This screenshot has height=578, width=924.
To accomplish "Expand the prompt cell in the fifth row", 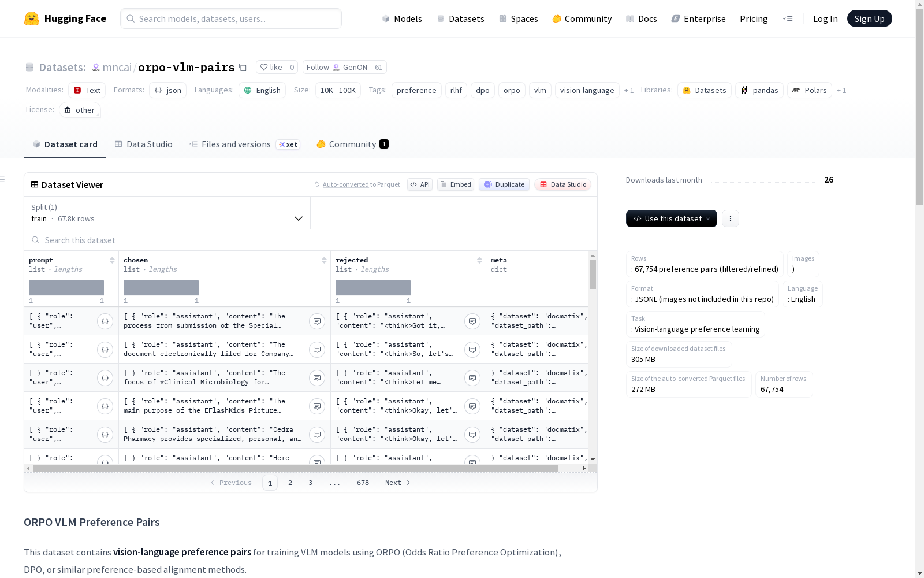I will tap(105, 435).
